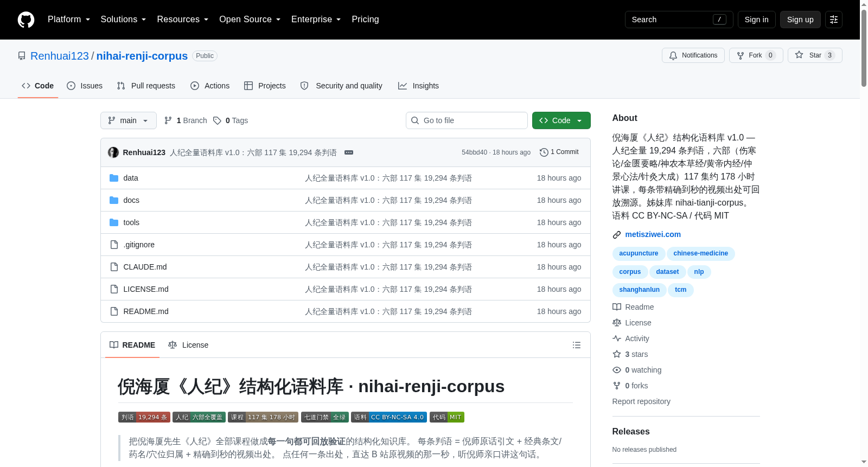The height and width of the screenshot is (467, 868).
Task: Click the 代码 MIT badge
Action: point(447,417)
